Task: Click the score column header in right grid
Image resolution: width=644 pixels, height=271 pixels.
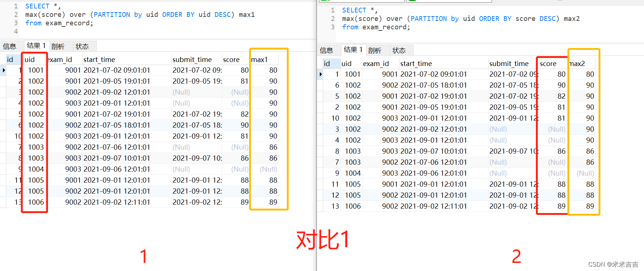Action: coord(553,63)
